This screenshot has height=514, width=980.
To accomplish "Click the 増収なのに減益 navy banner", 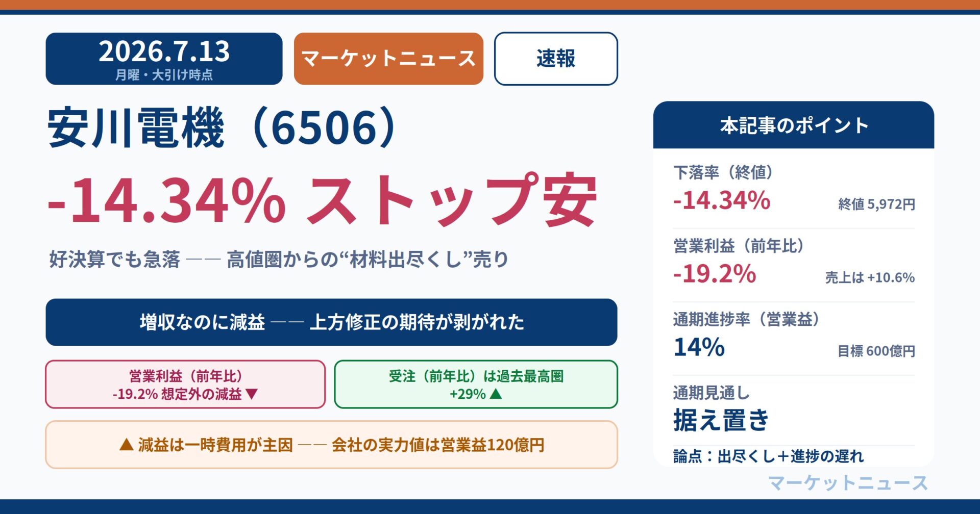I will point(331,322).
